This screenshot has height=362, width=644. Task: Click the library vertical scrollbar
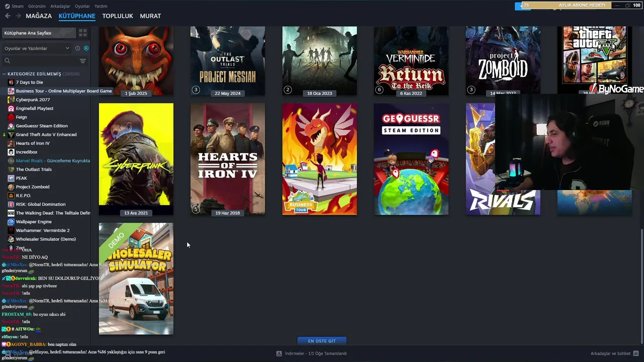(641, 287)
